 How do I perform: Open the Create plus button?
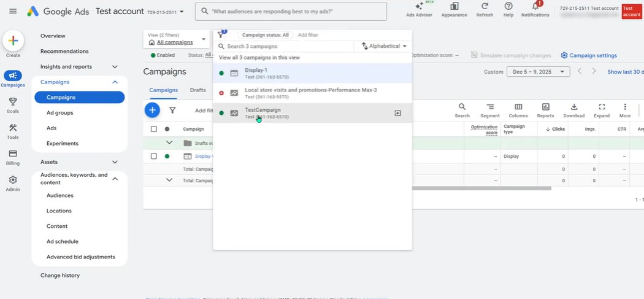pos(13,41)
